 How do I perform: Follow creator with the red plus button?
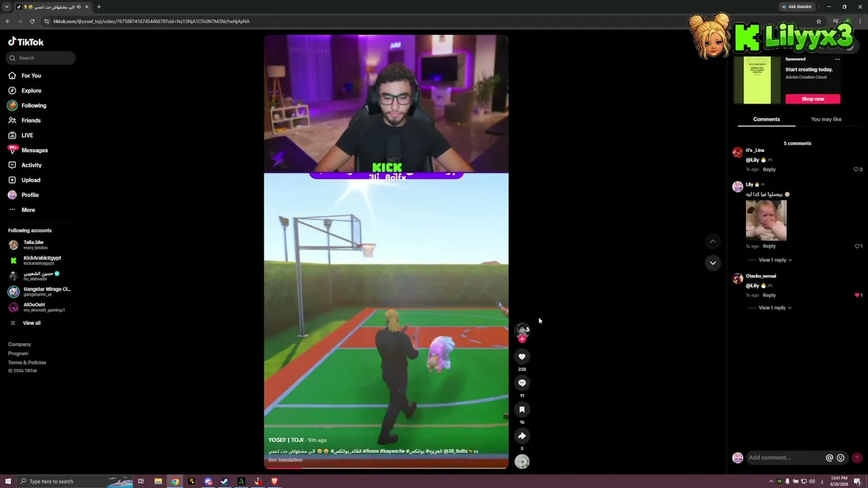point(521,339)
